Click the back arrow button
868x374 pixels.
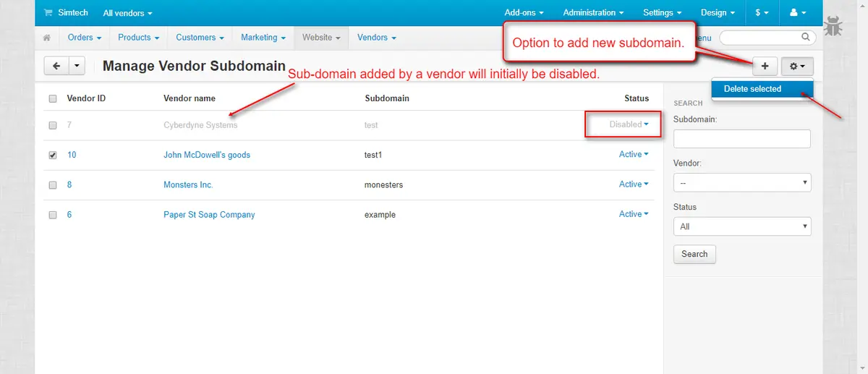click(56, 66)
